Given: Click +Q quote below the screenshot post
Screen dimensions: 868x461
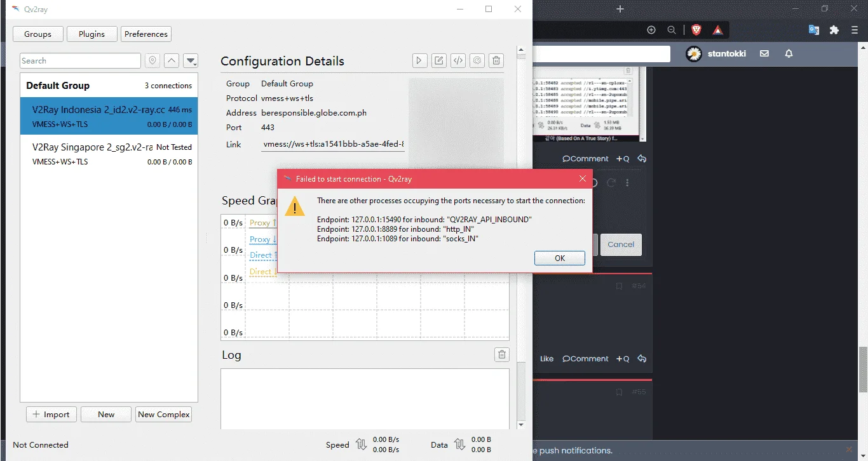Looking at the screenshot, I should pyautogui.click(x=623, y=159).
